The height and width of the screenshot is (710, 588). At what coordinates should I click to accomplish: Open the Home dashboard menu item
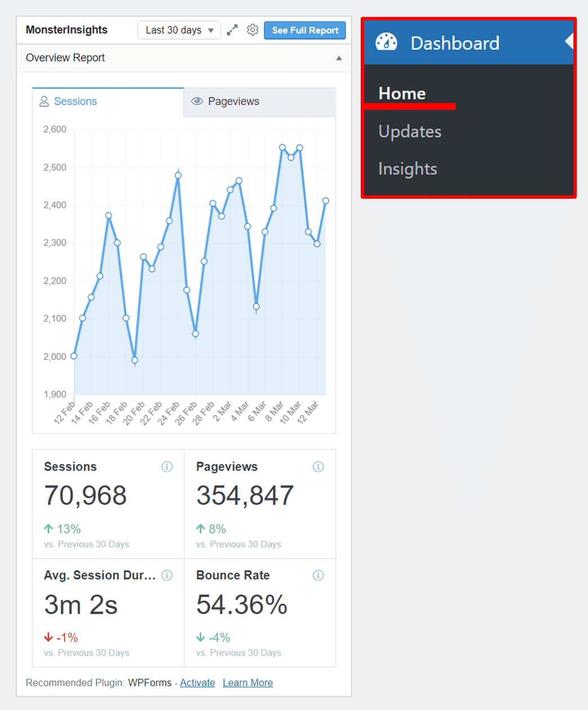click(x=402, y=93)
